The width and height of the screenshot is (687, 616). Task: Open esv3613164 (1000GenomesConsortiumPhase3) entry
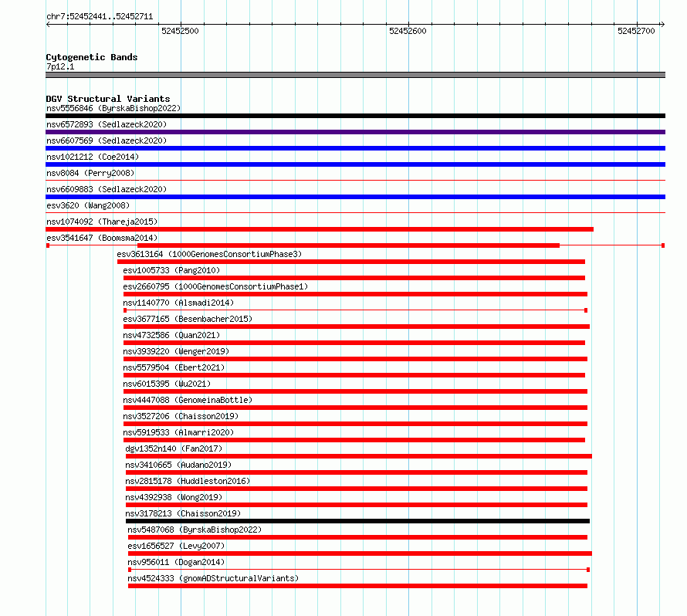click(209, 254)
